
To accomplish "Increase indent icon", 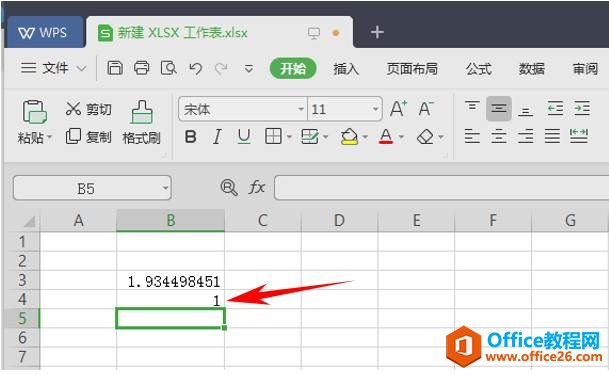I will (x=582, y=109).
